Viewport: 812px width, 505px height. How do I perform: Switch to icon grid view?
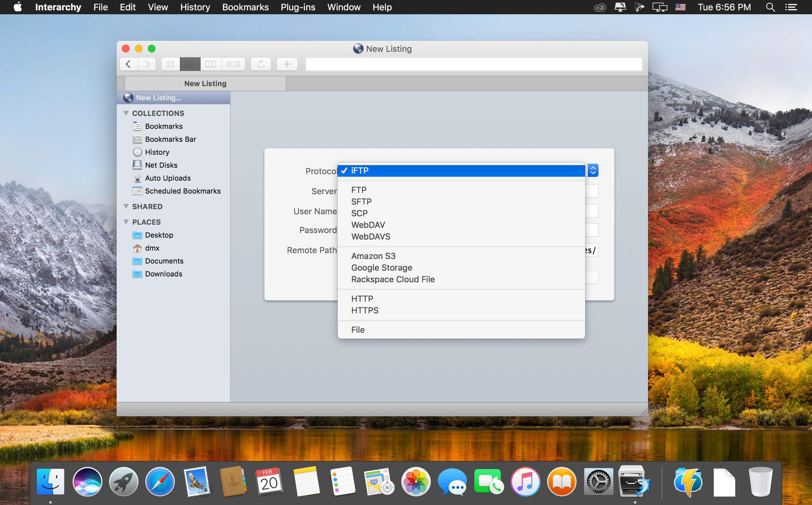pos(170,64)
